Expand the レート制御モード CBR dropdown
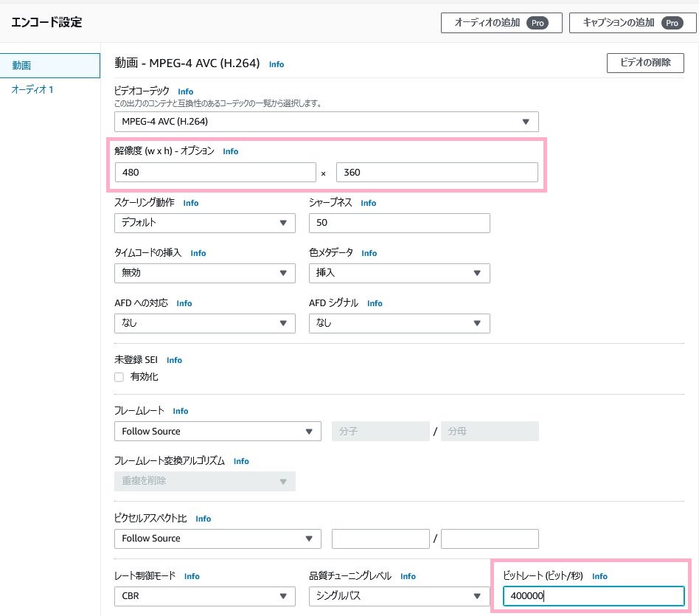The image size is (699, 616). 205,596
